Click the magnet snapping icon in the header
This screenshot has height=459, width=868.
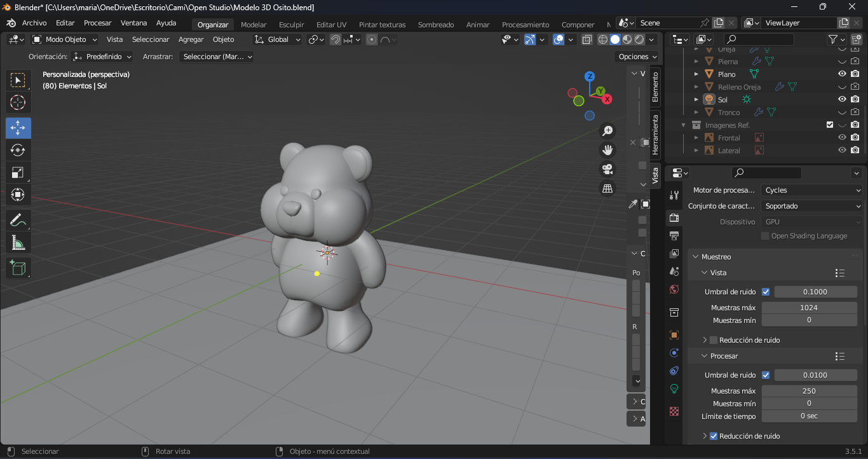(x=335, y=39)
